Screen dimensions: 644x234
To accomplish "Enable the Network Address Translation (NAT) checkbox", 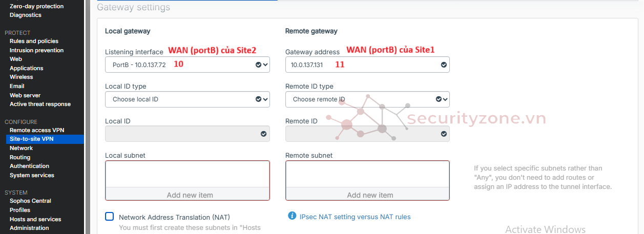I will [110, 217].
